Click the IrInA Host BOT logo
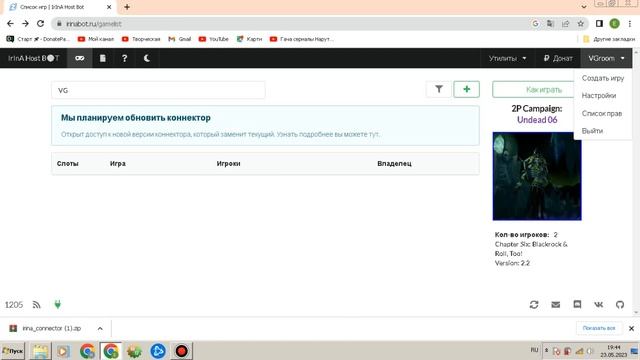 click(x=34, y=58)
